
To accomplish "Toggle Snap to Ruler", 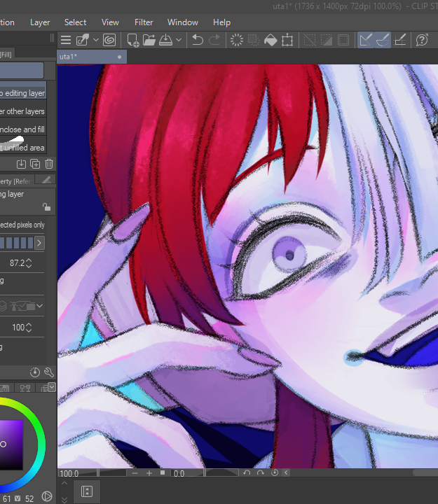I will pyautogui.click(x=366, y=40).
